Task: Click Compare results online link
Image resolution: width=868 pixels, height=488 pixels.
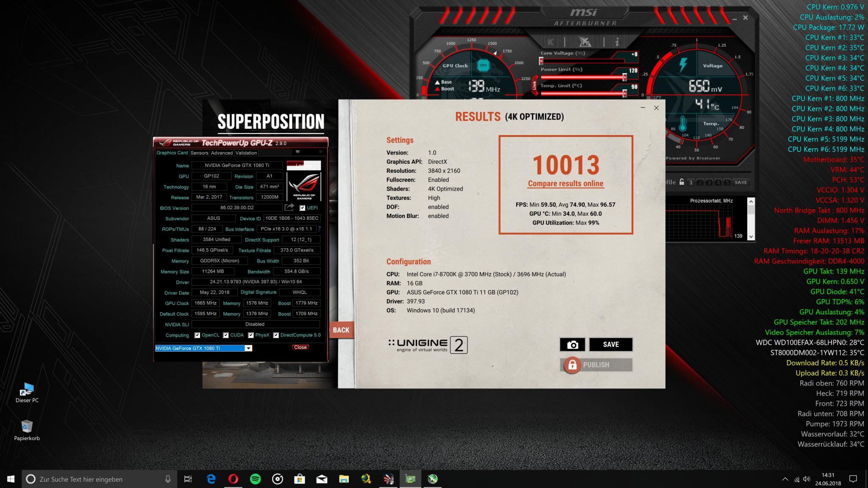Action: click(x=565, y=183)
